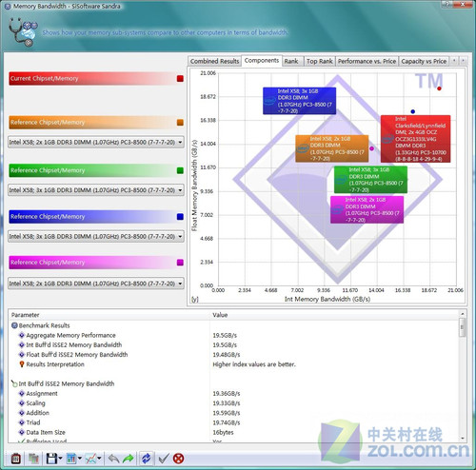Click the Sandra title bar app icon

[x=8, y=6]
